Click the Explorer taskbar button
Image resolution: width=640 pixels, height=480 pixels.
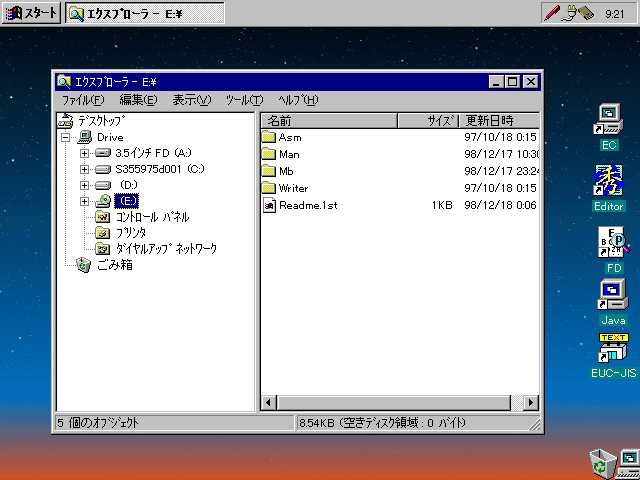pyautogui.click(x=145, y=13)
